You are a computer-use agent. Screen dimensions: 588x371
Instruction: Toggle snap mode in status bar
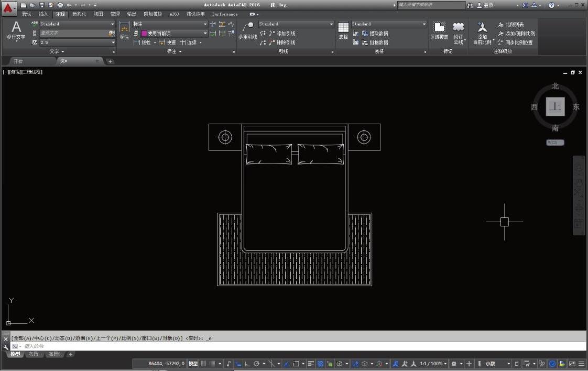click(x=212, y=364)
